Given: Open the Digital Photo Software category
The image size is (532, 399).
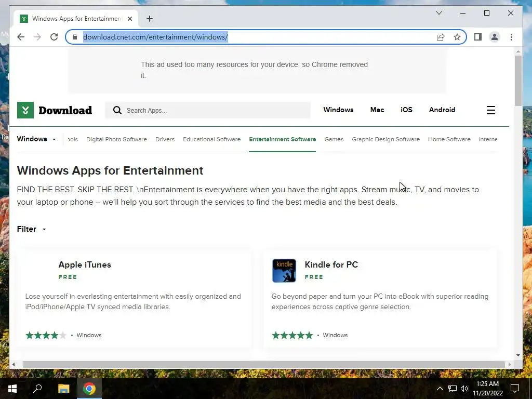Looking at the screenshot, I should point(116,139).
